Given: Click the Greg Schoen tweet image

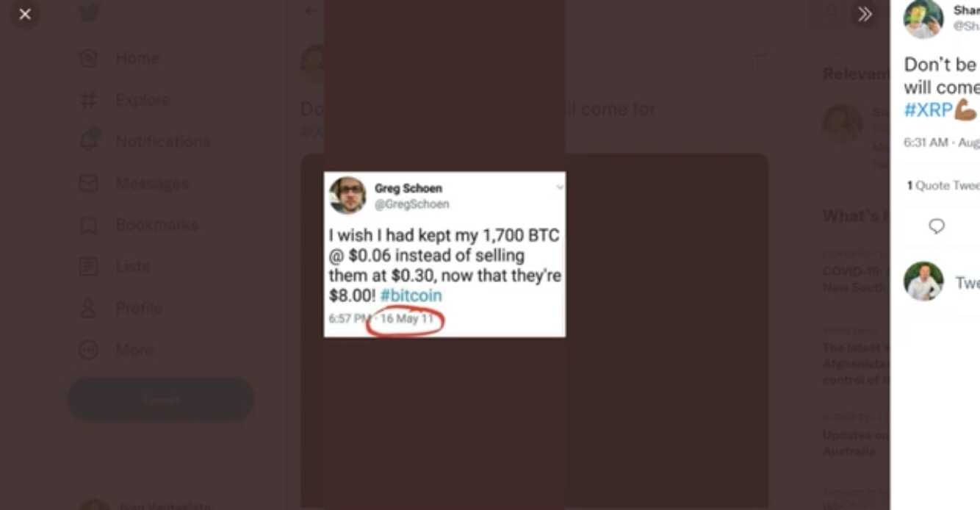Looking at the screenshot, I should pyautogui.click(x=444, y=254).
